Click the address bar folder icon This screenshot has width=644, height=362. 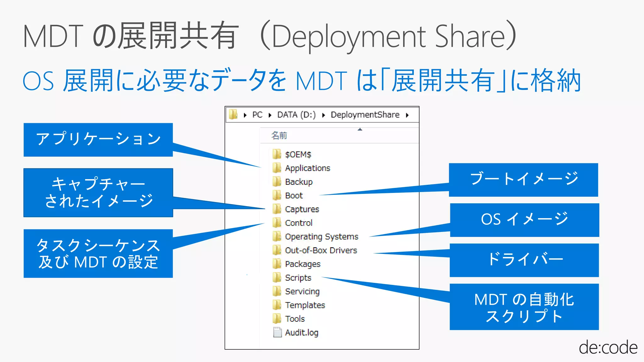point(233,115)
